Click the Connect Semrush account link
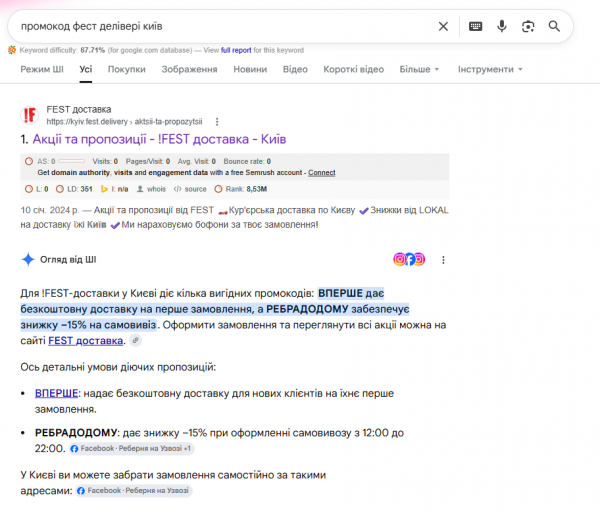Screen dimensions: 600x512 click(322, 173)
